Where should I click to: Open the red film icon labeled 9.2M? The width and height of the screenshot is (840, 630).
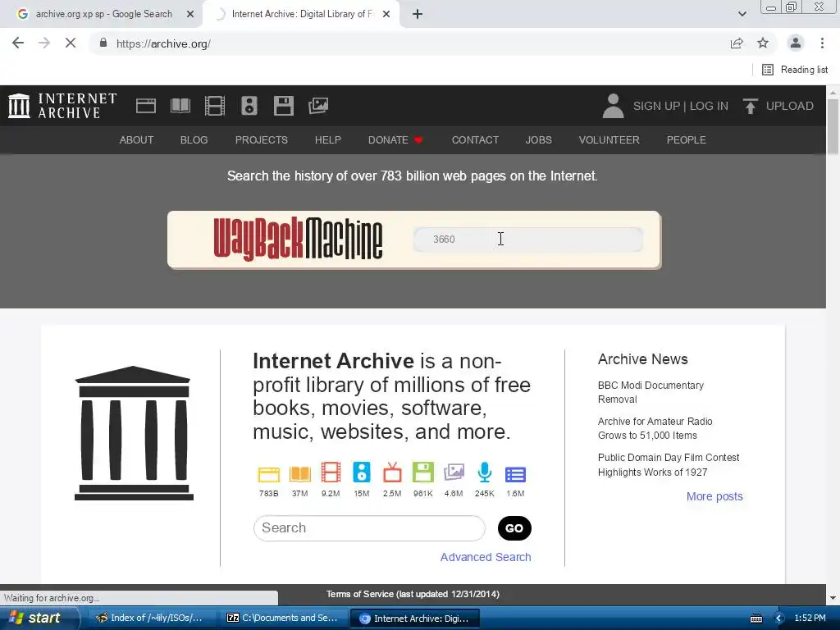point(331,473)
